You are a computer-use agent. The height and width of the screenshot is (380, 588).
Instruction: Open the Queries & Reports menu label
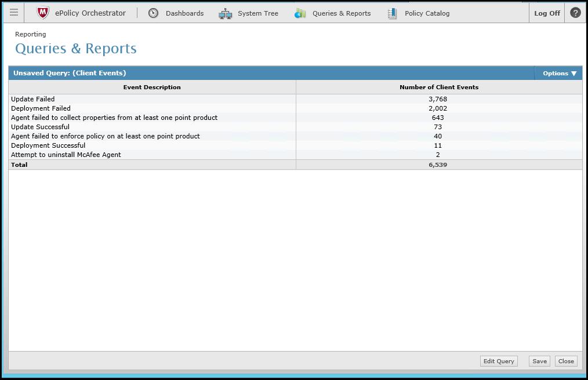click(x=342, y=13)
